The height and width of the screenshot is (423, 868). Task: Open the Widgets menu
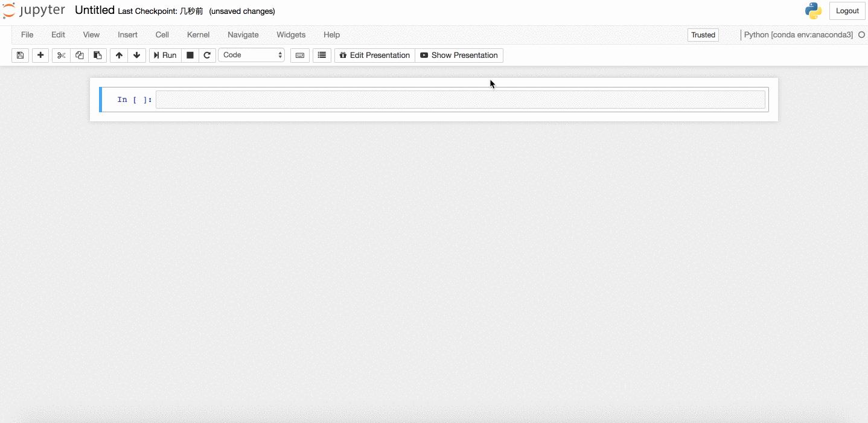(x=290, y=34)
